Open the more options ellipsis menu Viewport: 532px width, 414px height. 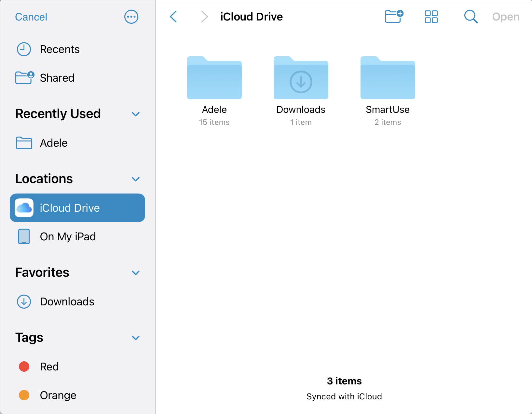pyautogui.click(x=131, y=17)
